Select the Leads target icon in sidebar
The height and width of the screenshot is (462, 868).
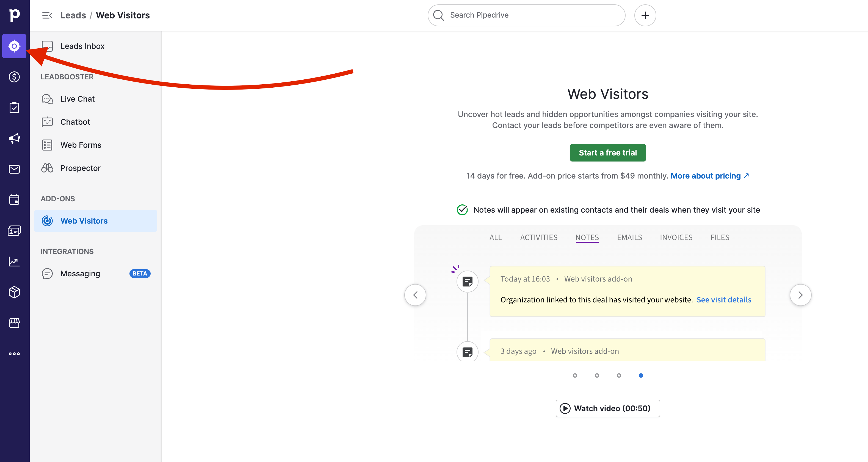tap(14, 46)
